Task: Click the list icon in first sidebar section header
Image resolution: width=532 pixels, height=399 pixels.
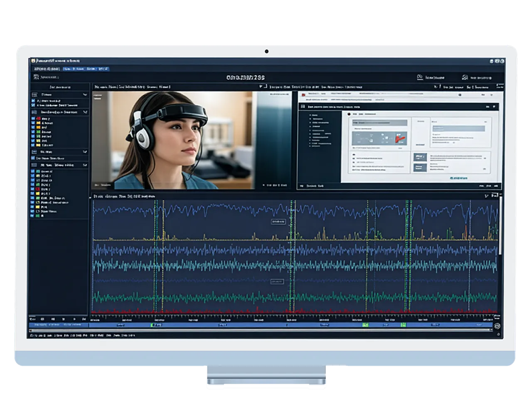Action: coord(34,95)
